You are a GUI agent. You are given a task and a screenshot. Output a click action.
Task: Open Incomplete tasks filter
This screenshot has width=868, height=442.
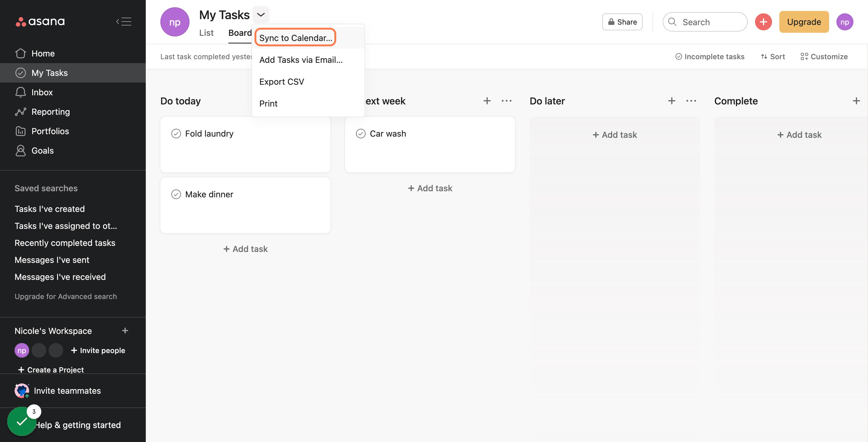[710, 56]
